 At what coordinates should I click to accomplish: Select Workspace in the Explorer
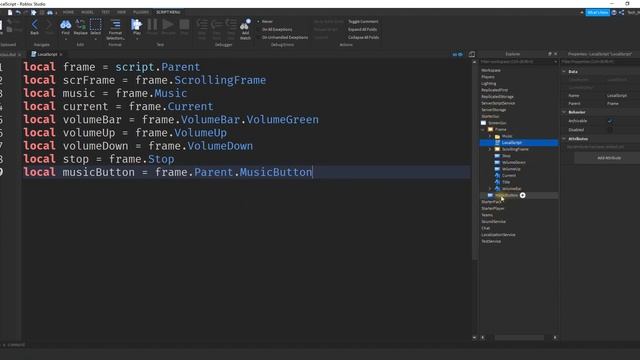pyautogui.click(x=491, y=70)
